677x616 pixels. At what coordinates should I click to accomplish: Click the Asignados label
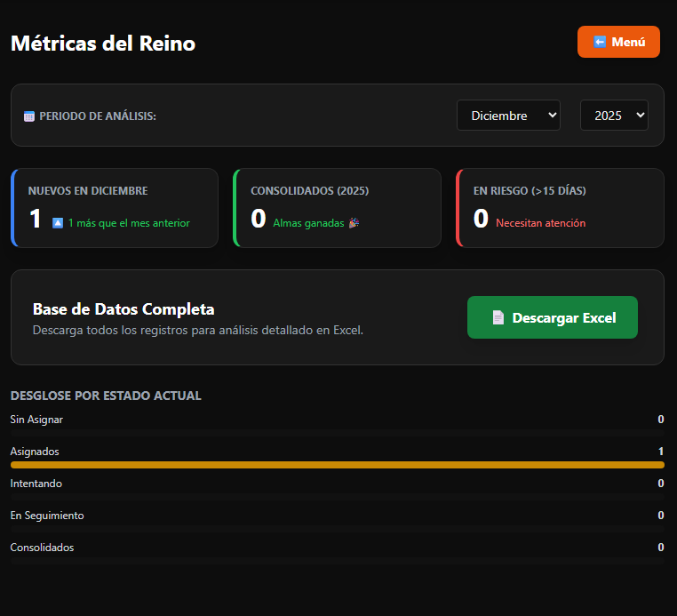(x=35, y=452)
